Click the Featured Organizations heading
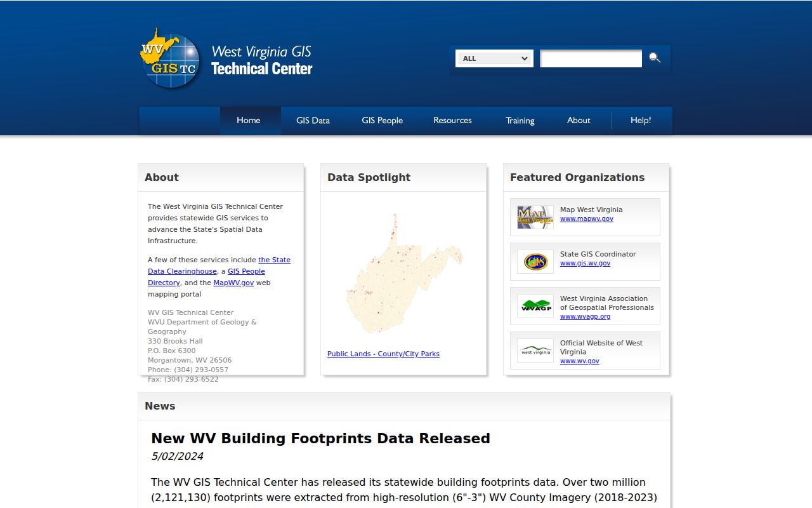 [577, 177]
